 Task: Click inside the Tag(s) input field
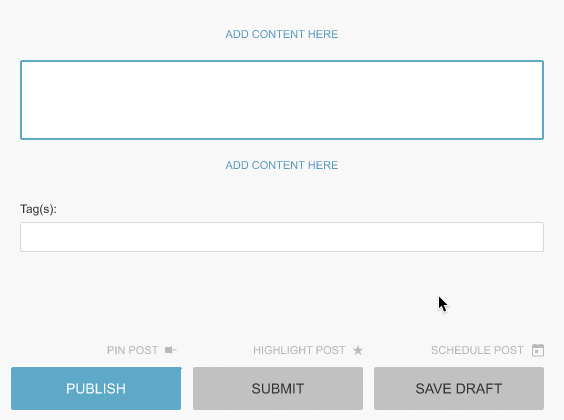pyautogui.click(x=282, y=237)
